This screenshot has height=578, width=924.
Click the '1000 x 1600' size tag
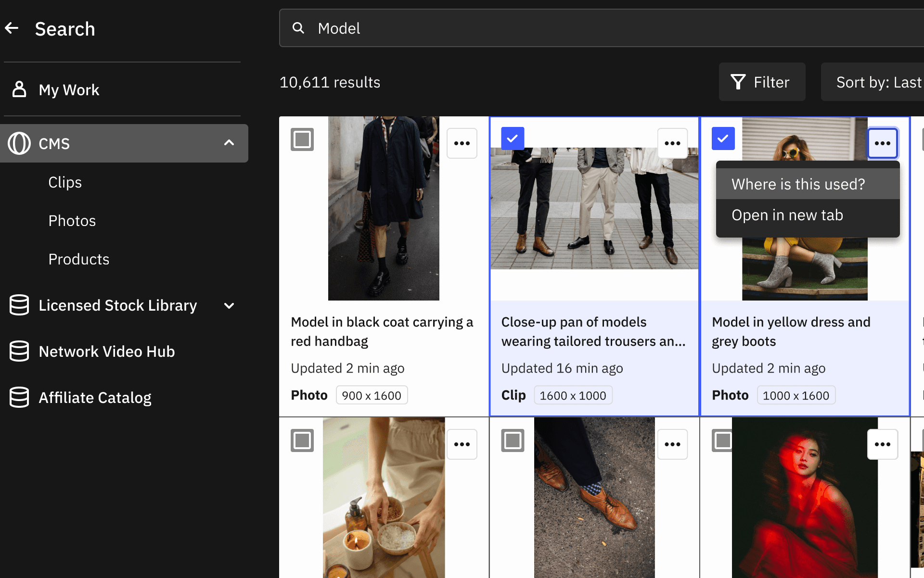(x=796, y=395)
